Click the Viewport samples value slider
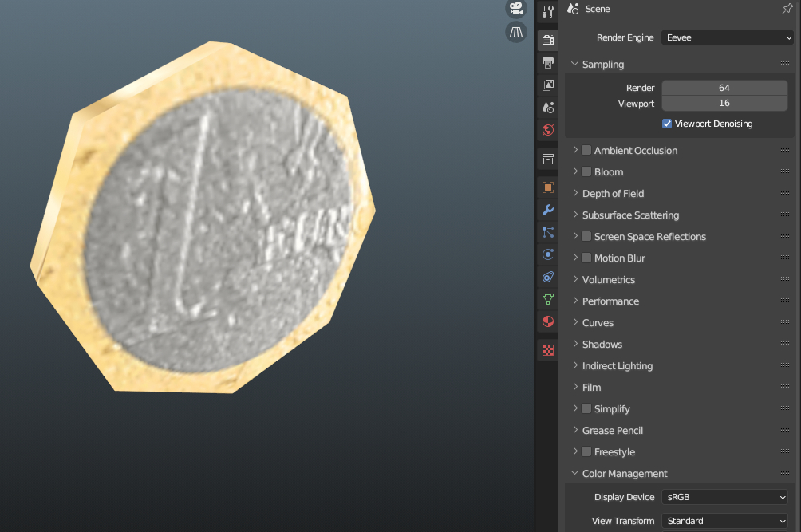This screenshot has width=801, height=532. 724,104
